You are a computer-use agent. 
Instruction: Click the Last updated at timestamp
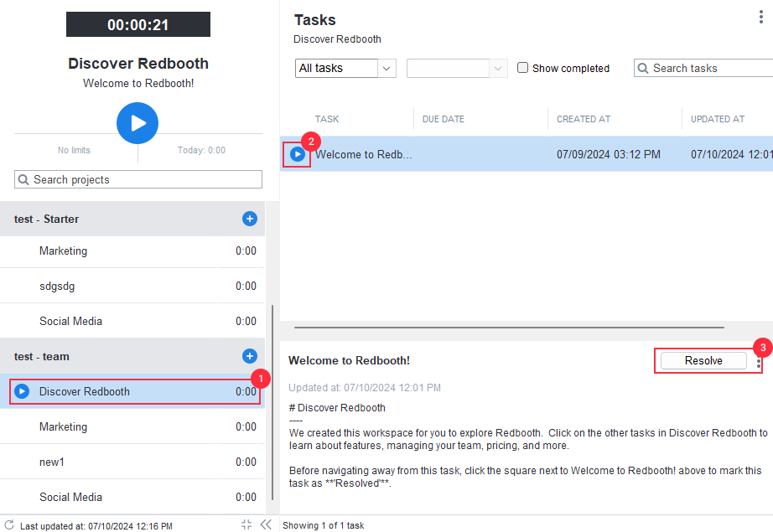pos(96,526)
